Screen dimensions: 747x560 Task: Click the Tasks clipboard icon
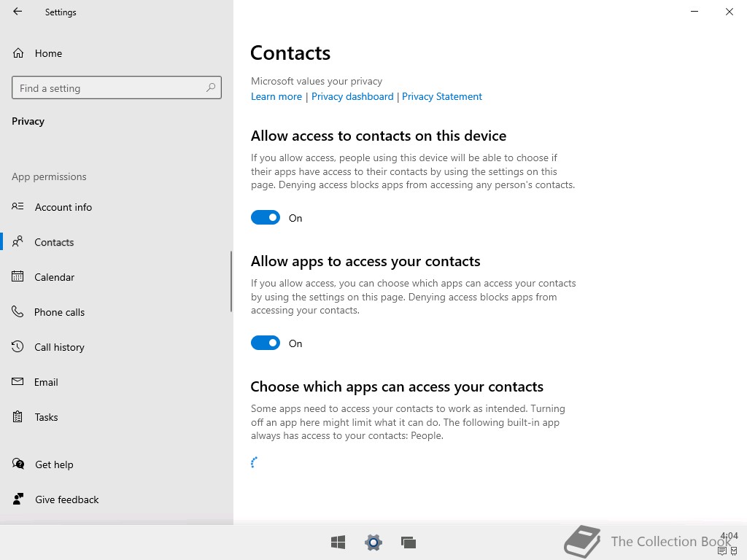coord(18,416)
